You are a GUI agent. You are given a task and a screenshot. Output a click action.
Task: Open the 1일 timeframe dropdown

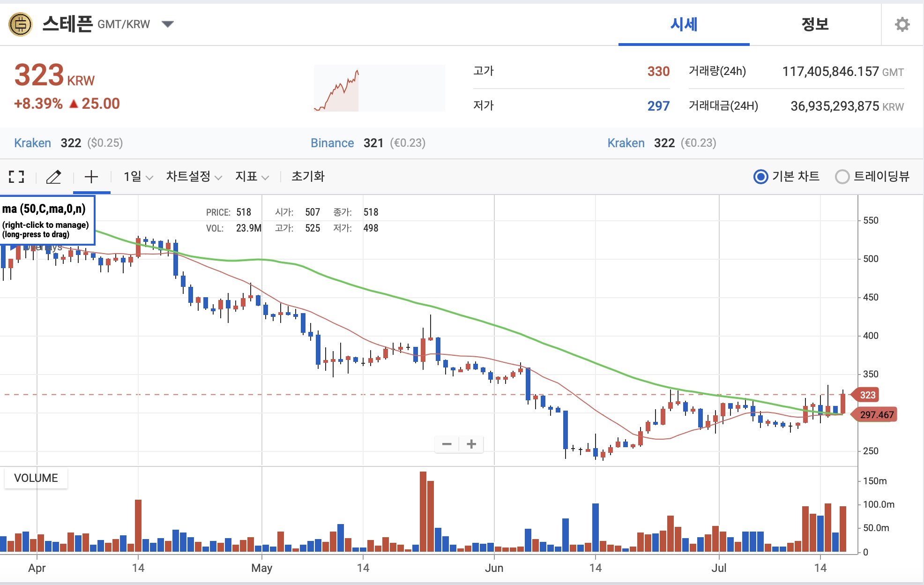(136, 177)
